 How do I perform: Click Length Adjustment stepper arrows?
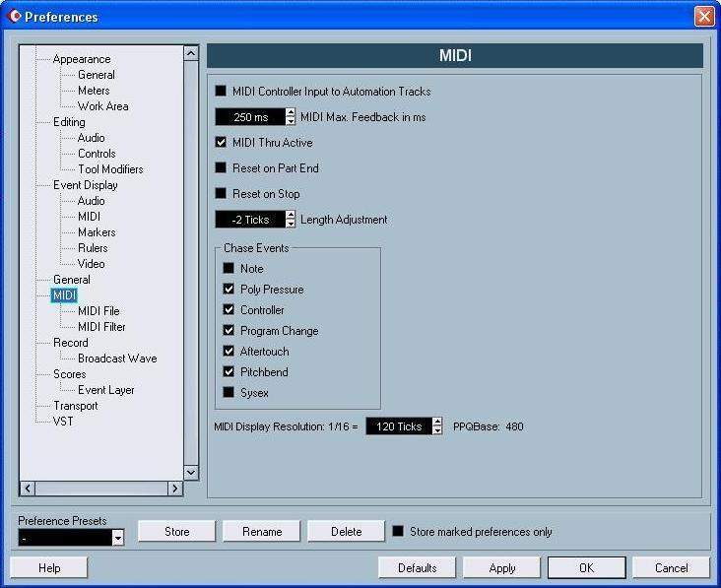click(x=291, y=220)
